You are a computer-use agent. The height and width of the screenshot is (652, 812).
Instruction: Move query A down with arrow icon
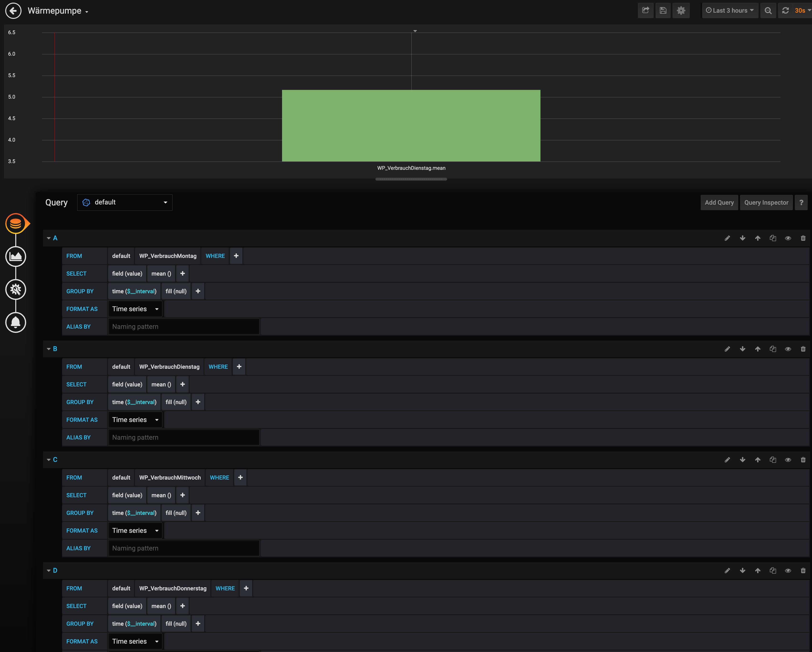pos(742,238)
